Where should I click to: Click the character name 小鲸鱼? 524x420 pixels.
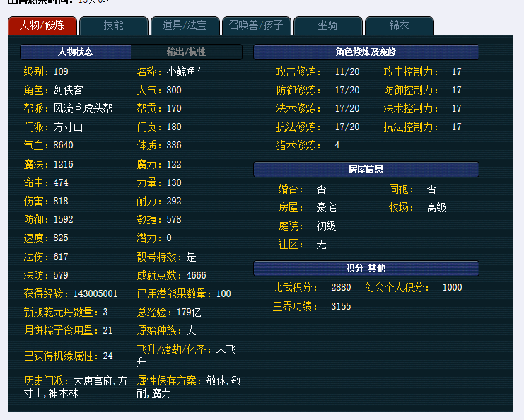(184, 71)
